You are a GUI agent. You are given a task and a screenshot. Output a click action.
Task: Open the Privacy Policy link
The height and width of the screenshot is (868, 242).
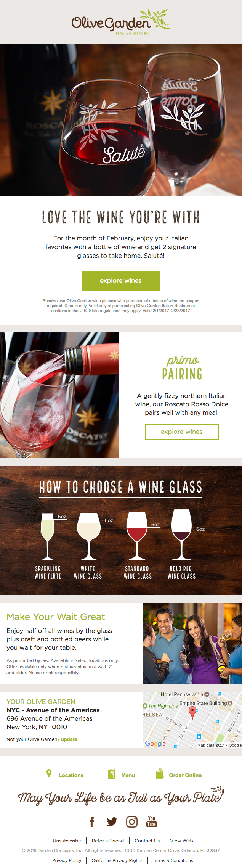67,860
